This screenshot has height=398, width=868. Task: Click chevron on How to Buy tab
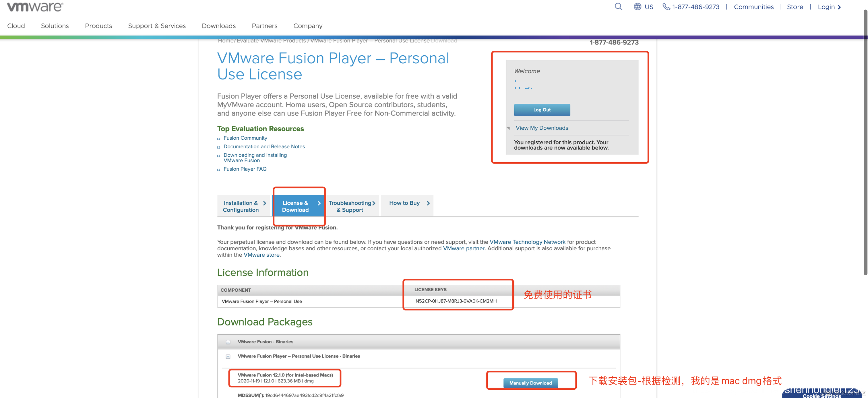click(x=428, y=203)
